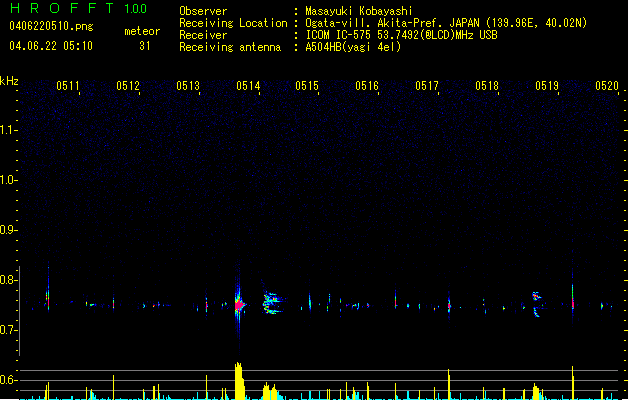Click the date stamp 04.06.22 05:10

[51, 46]
